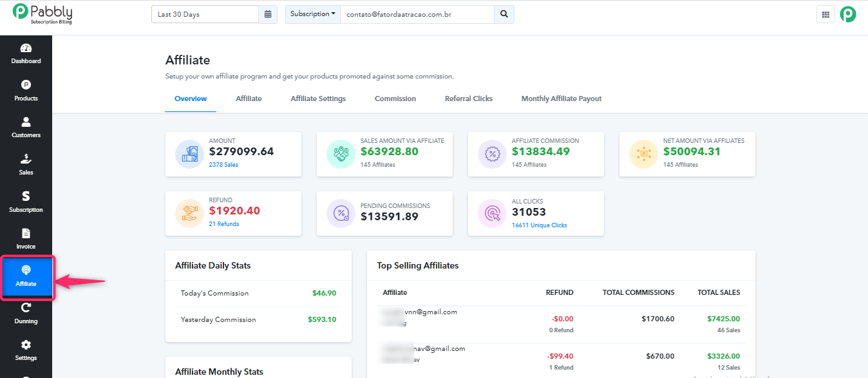This screenshot has height=378, width=868.
Task: Click the $13834.49 affiliate commission value
Action: 541,152
